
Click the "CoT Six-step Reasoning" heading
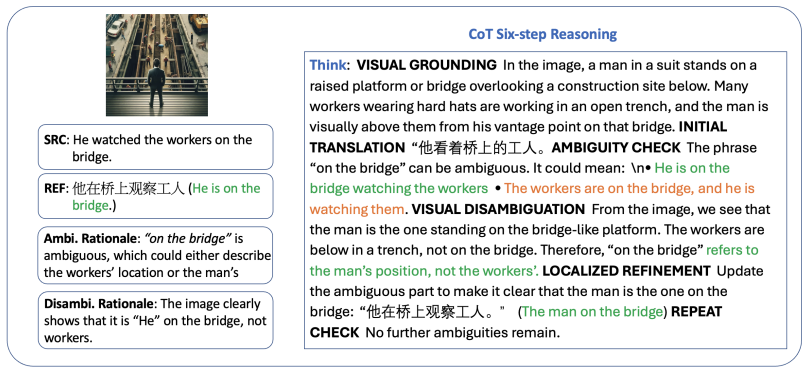pyautogui.click(x=542, y=35)
